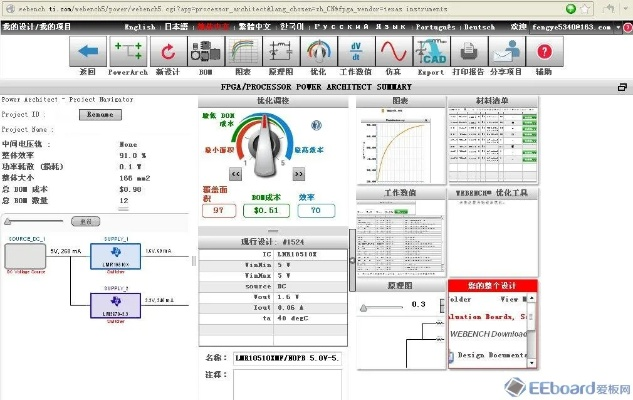Click the CAD Export icon
The image size is (633, 400).
[x=431, y=50]
